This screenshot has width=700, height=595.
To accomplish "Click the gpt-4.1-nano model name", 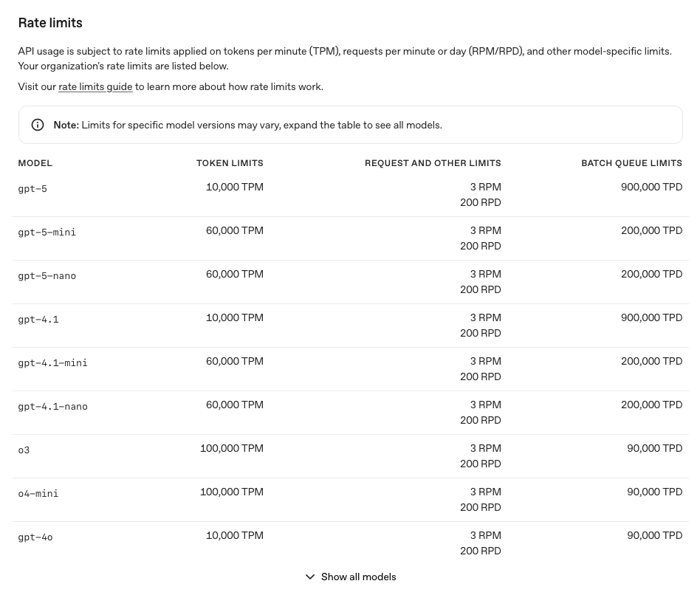I will [52, 407].
